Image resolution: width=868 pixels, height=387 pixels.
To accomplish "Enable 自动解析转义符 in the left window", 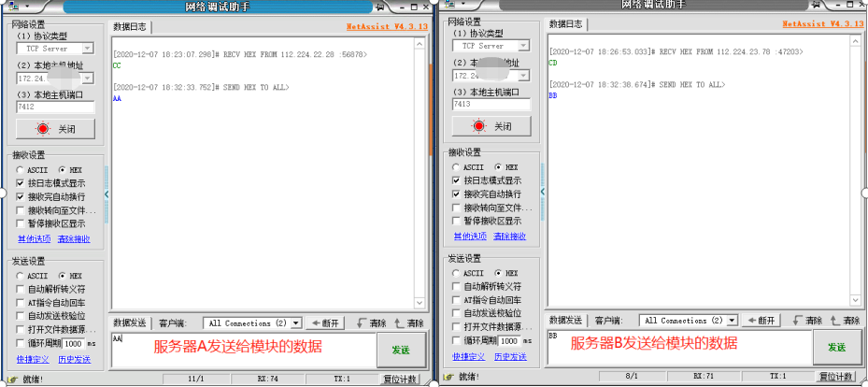I will click(x=21, y=290).
